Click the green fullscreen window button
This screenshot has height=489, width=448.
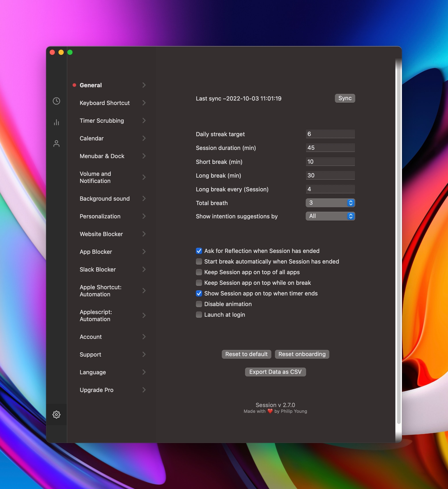(70, 52)
